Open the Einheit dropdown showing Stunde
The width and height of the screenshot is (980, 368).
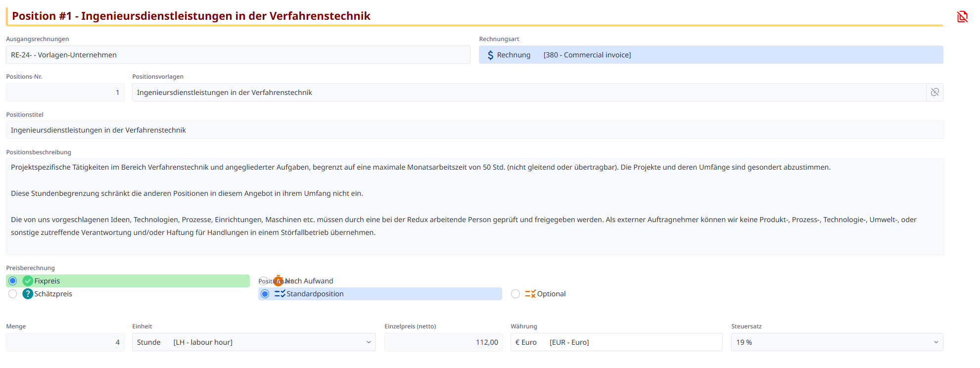point(254,342)
